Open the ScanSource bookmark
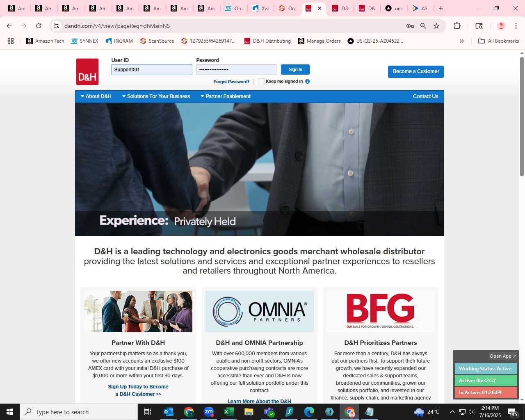 tap(157, 41)
